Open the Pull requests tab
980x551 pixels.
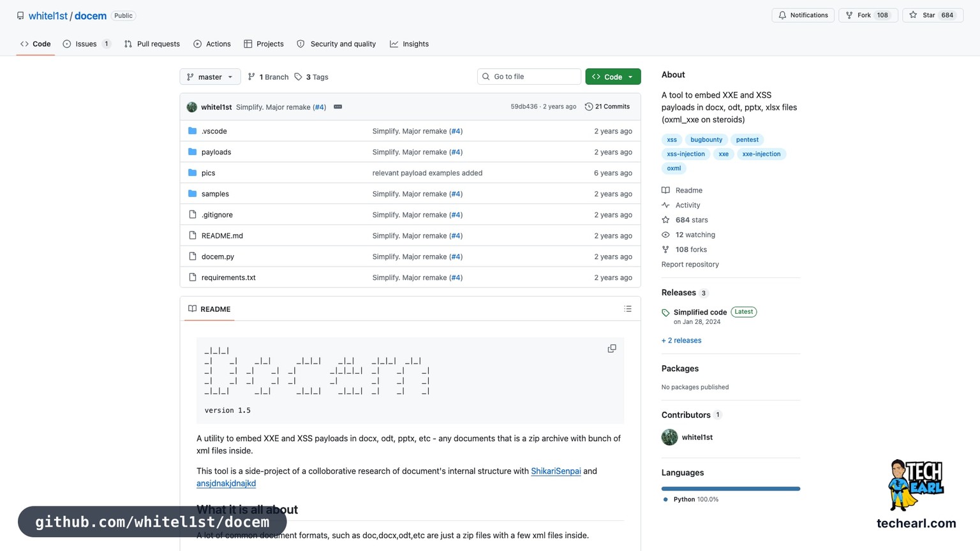coord(152,44)
